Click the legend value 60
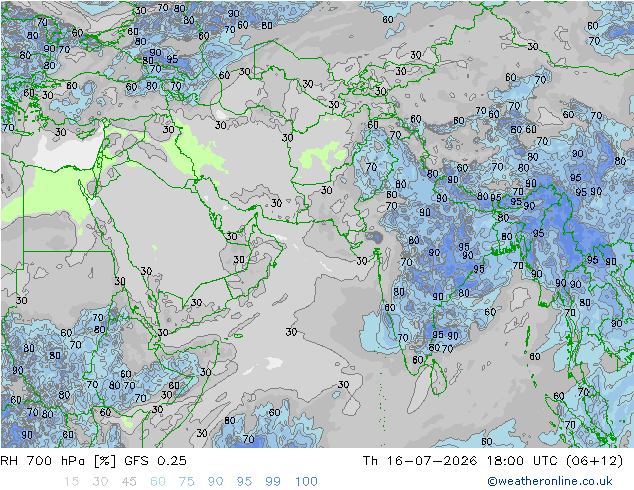The width and height of the screenshot is (634, 490). (158, 482)
